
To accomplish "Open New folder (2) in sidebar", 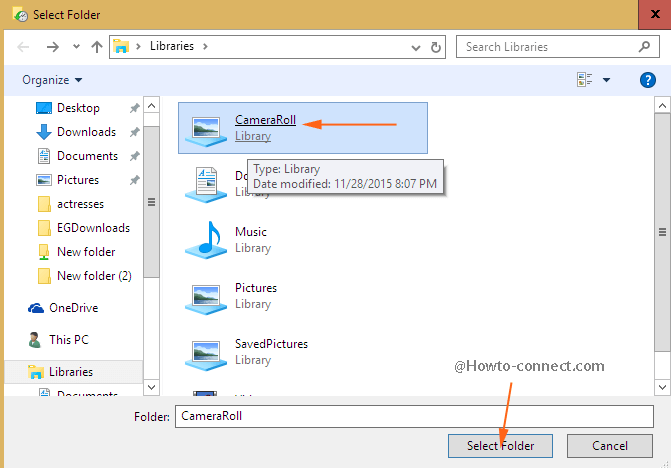I will 94,276.
